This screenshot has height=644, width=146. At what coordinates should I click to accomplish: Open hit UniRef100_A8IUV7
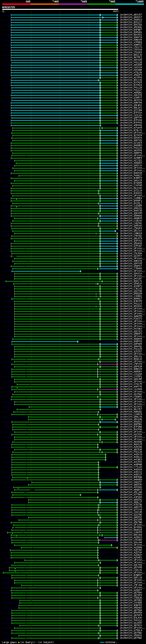[x=131, y=15]
